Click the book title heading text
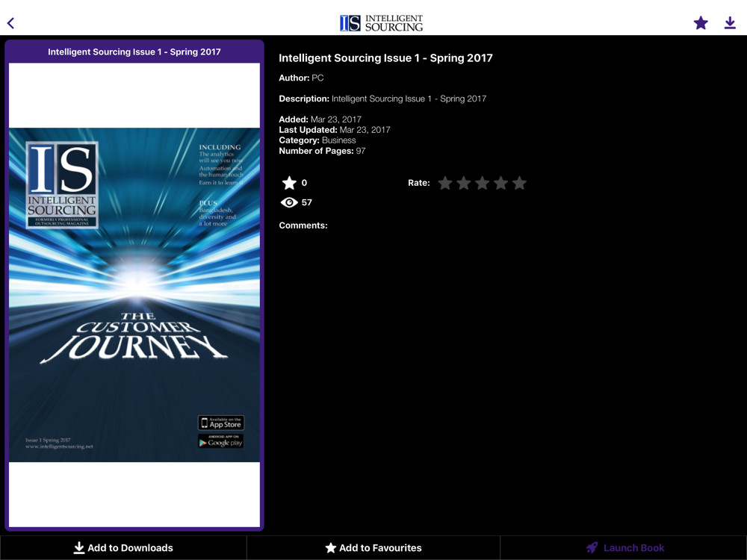The image size is (747, 560). [385, 58]
